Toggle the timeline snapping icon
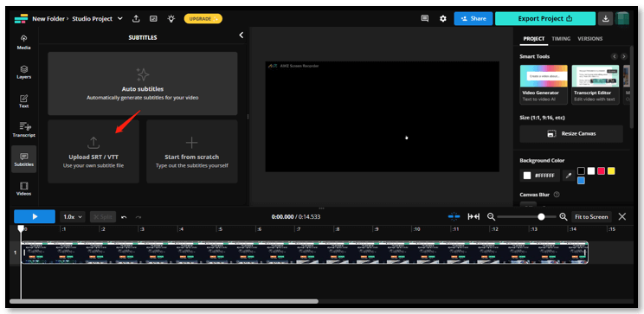 [454, 216]
